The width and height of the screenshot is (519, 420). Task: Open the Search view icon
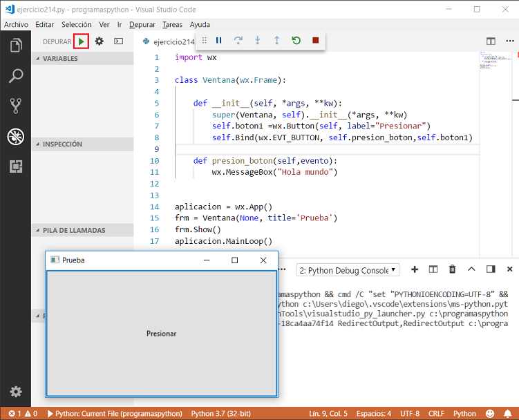click(16, 75)
